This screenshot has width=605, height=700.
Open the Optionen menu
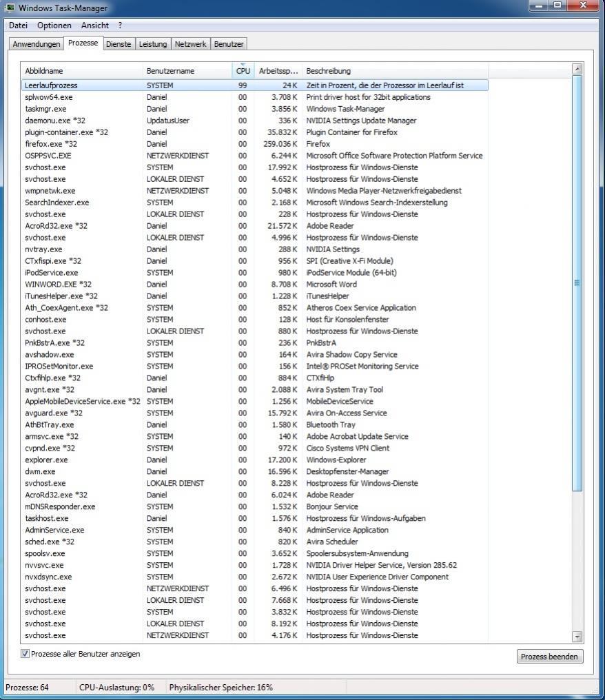pyautogui.click(x=54, y=25)
